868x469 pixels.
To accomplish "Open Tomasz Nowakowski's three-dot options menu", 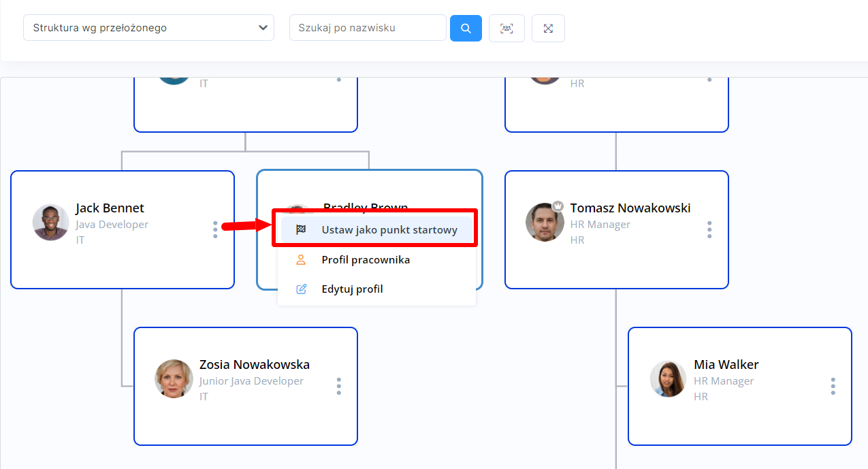I will [x=709, y=229].
